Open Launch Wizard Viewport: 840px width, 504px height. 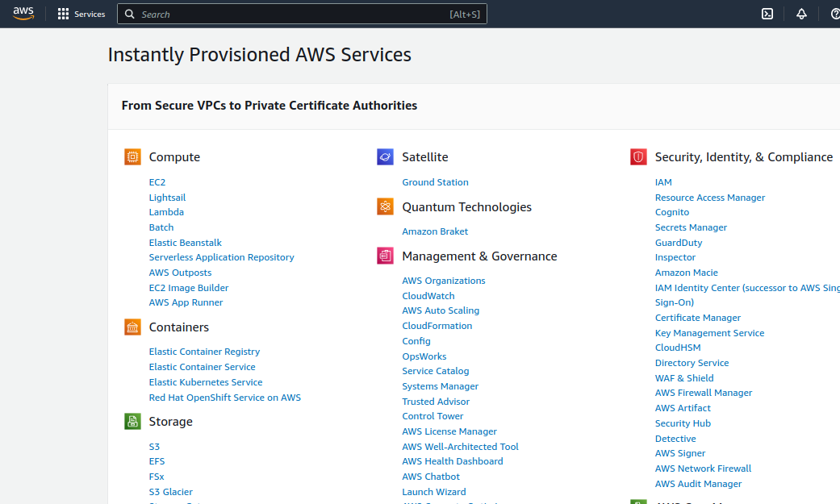[x=434, y=492]
